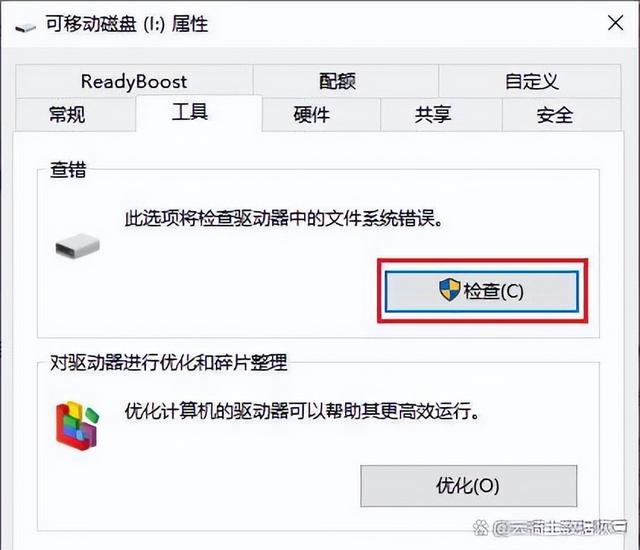The height and width of the screenshot is (550, 640).
Task: Open the 硬件 tab
Action: click(311, 114)
